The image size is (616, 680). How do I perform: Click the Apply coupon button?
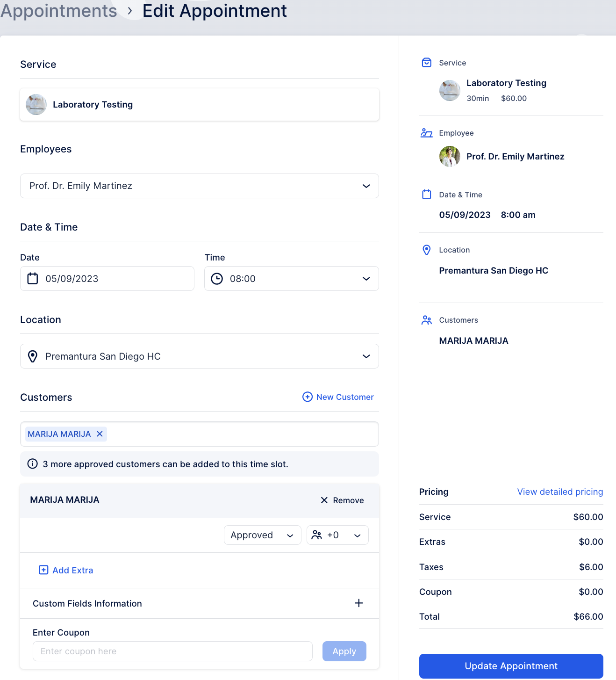click(x=344, y=651)
